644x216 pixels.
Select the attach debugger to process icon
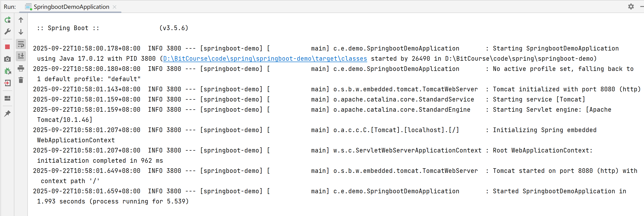point(7,71)
